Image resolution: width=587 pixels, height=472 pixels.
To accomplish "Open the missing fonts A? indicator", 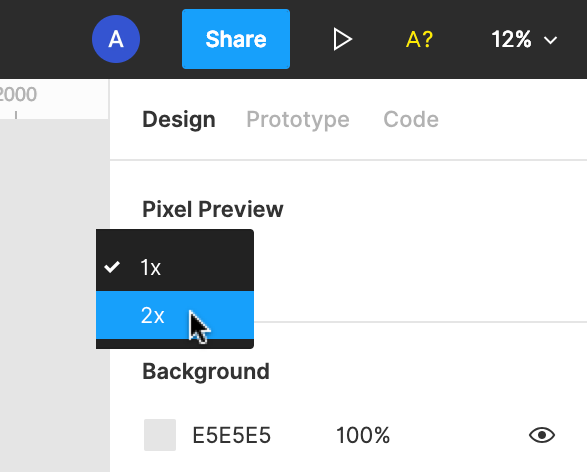I will click(x=419, y=39).
